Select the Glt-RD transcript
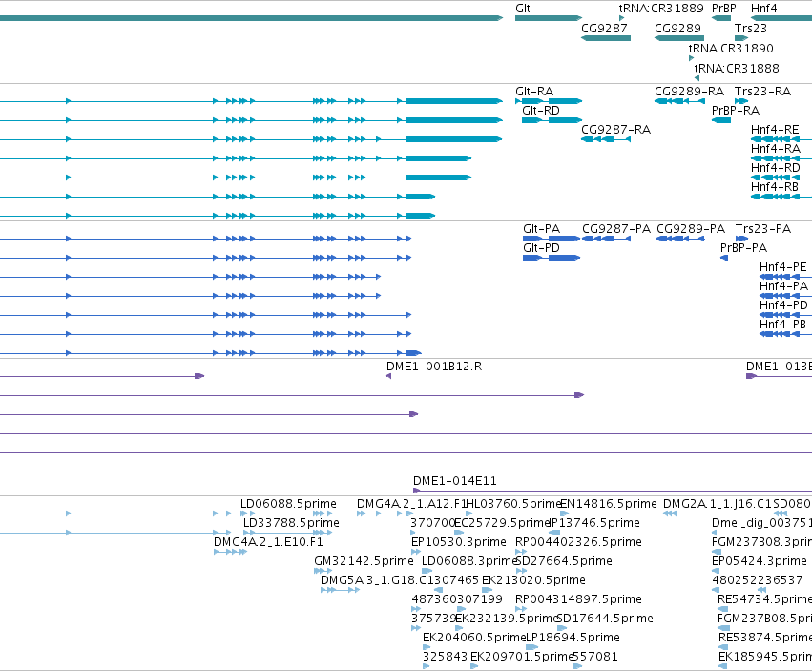This screenshot has height=671, width=812. pyautogui.click(x=541, y=111)
